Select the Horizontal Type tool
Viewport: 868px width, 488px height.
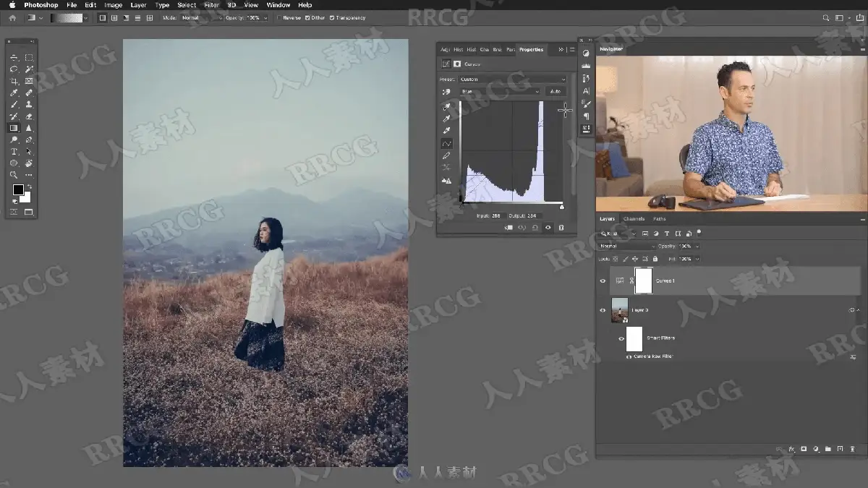pyautogui.click(x=14, y=151)
